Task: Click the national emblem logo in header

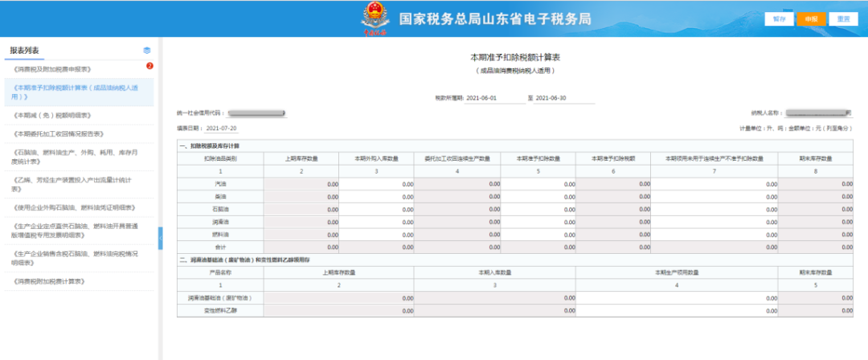Action: tap(375, 19)
